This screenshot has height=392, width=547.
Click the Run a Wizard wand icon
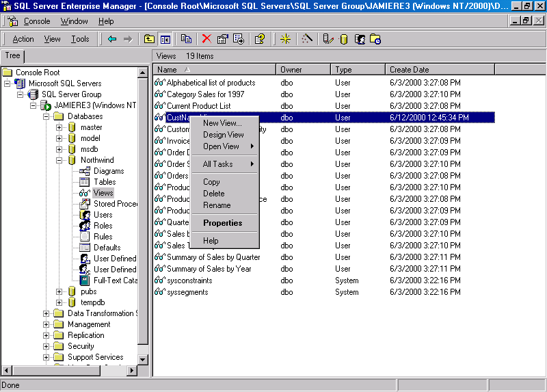coord(307,39)
